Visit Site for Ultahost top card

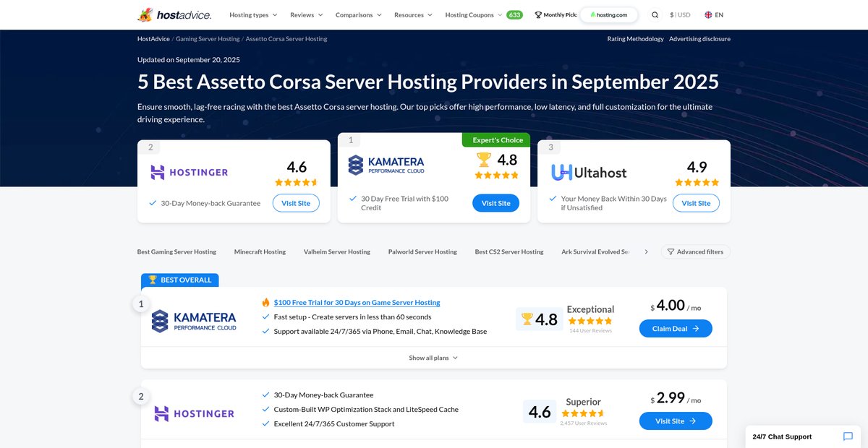(696, 203)
